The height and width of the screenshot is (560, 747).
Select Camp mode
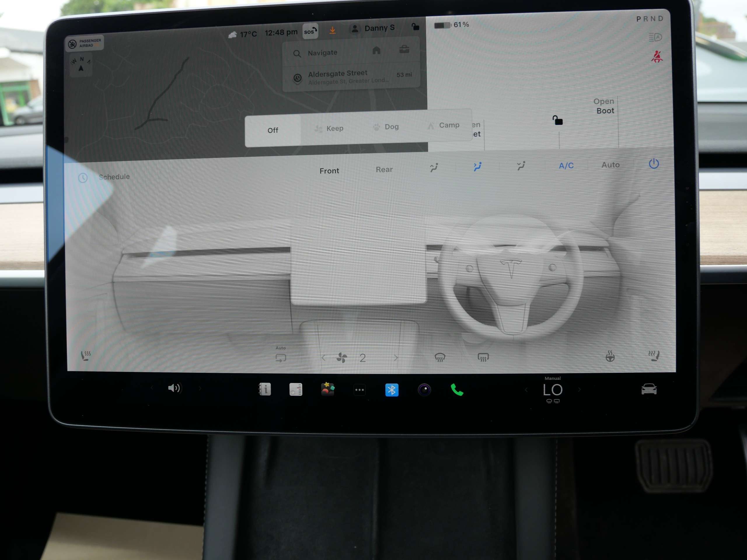click(x=443, y=125)
